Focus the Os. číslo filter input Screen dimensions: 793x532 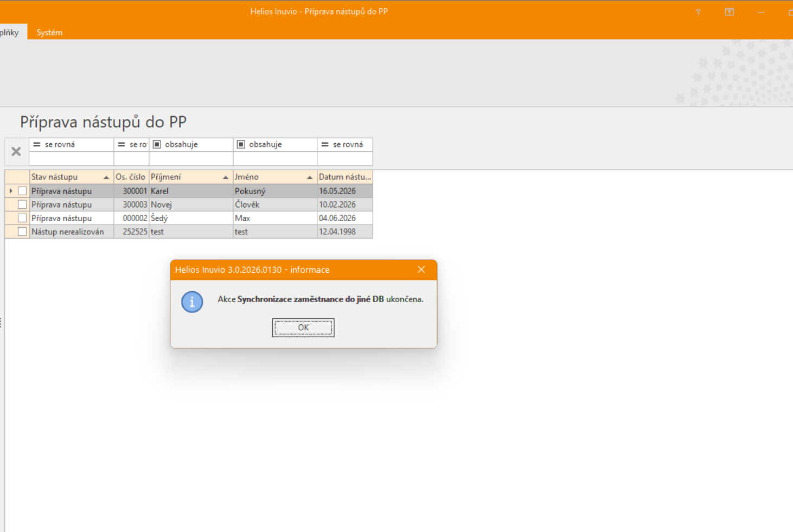[131, 159]
